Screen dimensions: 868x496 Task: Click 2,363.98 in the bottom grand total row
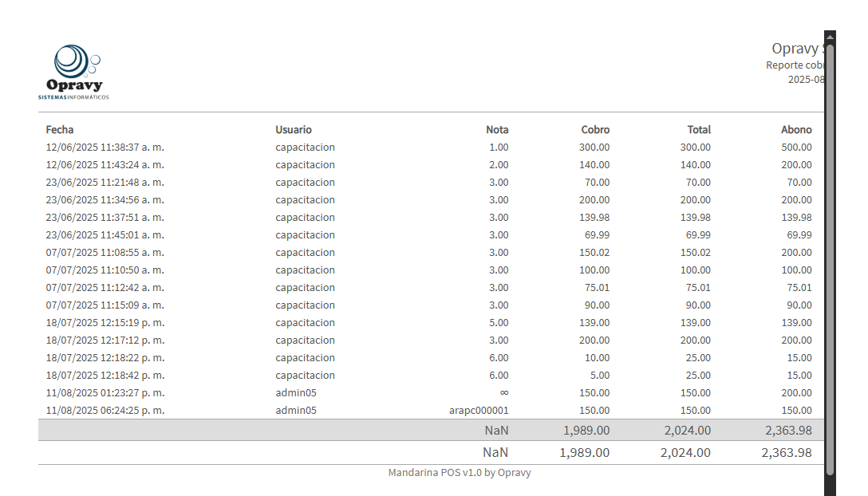[787, 452]
